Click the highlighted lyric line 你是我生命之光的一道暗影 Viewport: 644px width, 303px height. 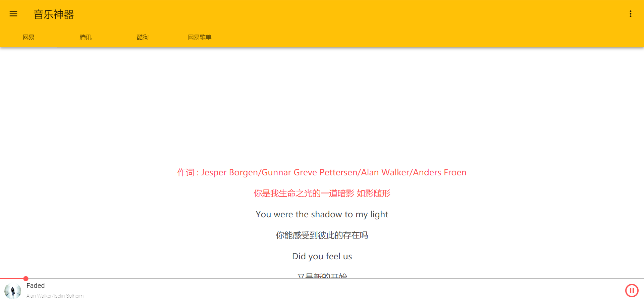[322, 193]
